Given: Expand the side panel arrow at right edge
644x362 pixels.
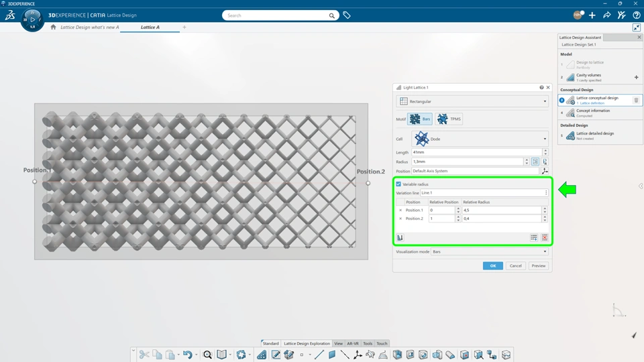Looking at the screenshot, I should (640, 186).
